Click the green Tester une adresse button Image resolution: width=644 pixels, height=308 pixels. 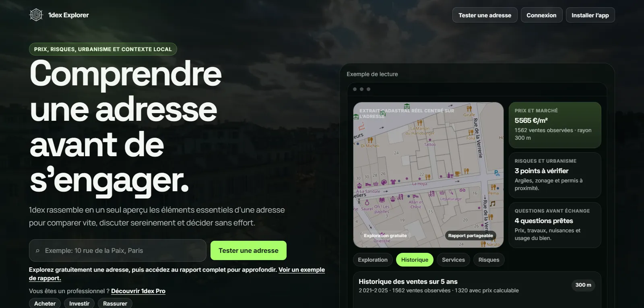coord(248,250)
